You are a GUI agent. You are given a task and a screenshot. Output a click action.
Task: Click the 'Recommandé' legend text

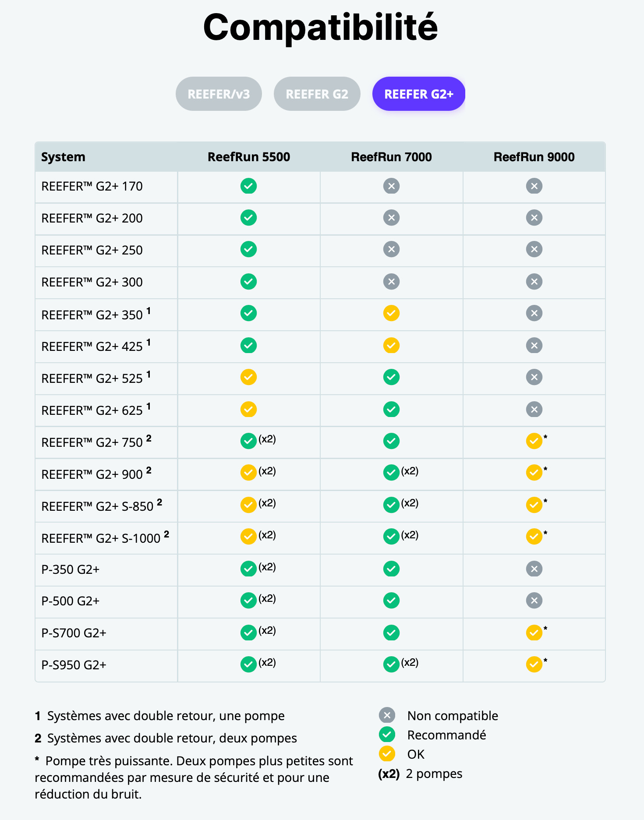click(446, 735)
